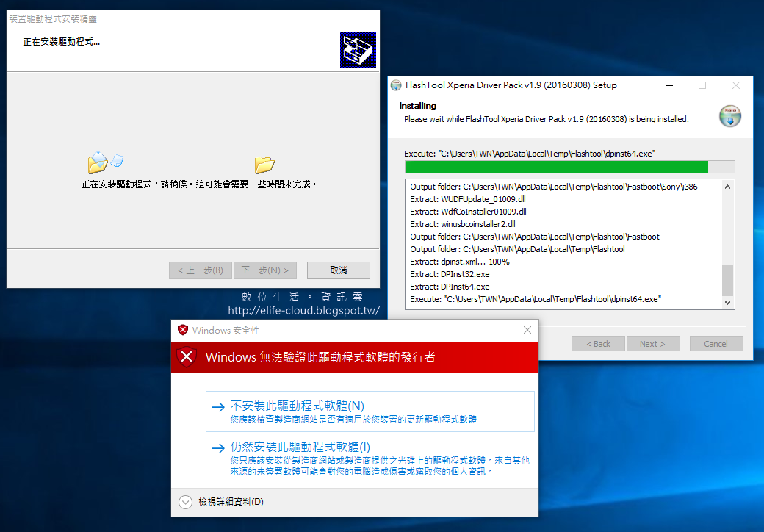Click the driver wizard computer icon

358,50
